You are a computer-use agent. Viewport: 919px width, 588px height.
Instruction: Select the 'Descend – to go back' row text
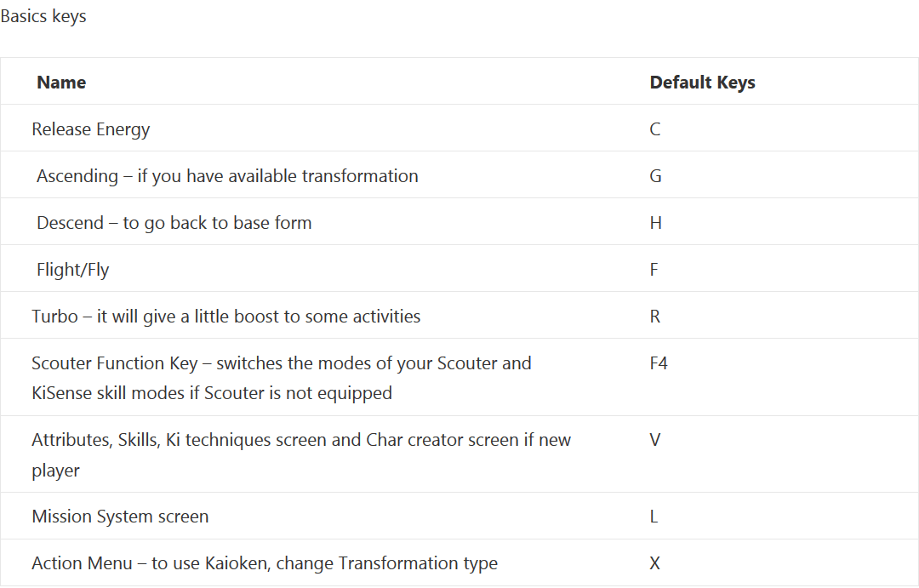coord(174,223)
